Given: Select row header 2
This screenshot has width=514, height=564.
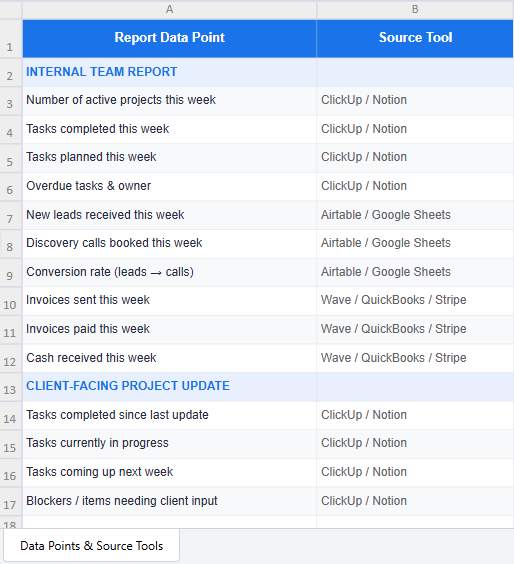Looking at the screenshot, I should pos(11,72).
